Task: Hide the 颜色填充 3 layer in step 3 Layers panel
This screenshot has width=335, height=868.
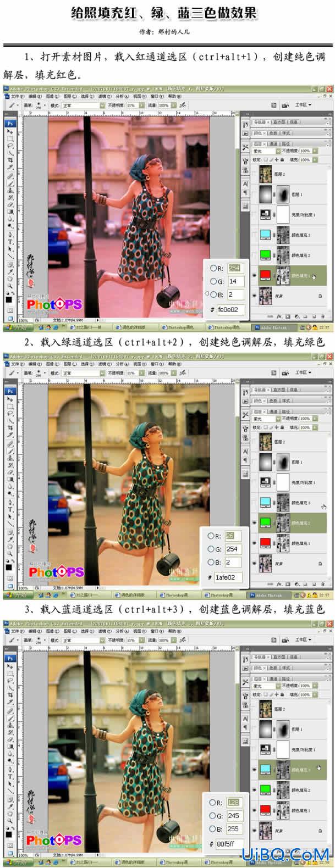Action: (x=254, y=771)
